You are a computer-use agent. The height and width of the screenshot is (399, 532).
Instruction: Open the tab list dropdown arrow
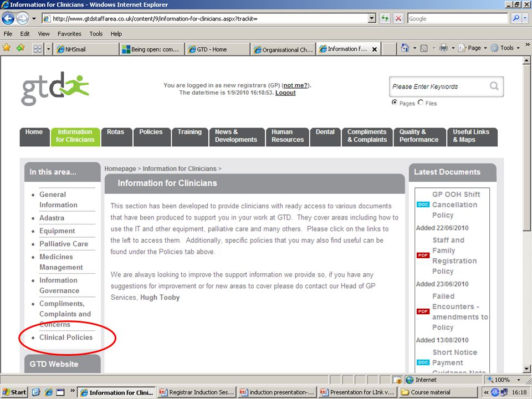48,49
